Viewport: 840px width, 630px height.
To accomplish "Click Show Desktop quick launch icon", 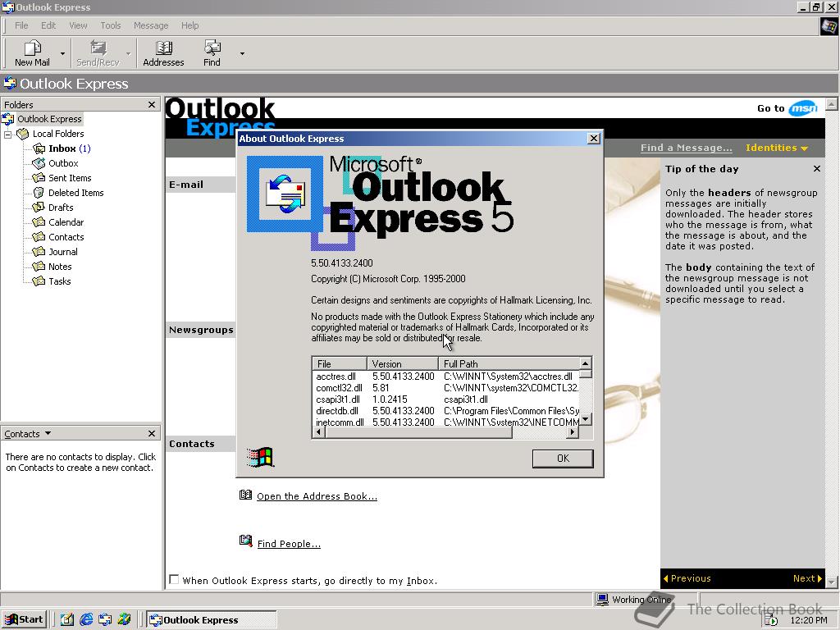I will (67, 620).
